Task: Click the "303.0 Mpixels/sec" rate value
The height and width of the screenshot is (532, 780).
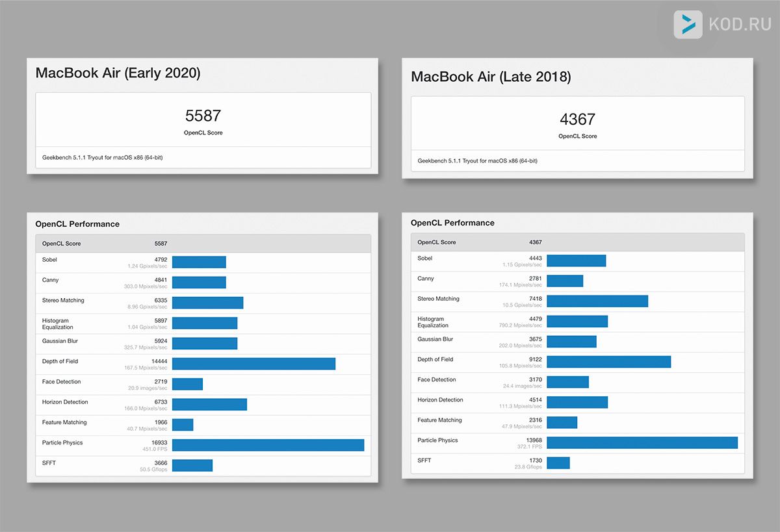Action: pyautogui.click(x=146, y=286)
